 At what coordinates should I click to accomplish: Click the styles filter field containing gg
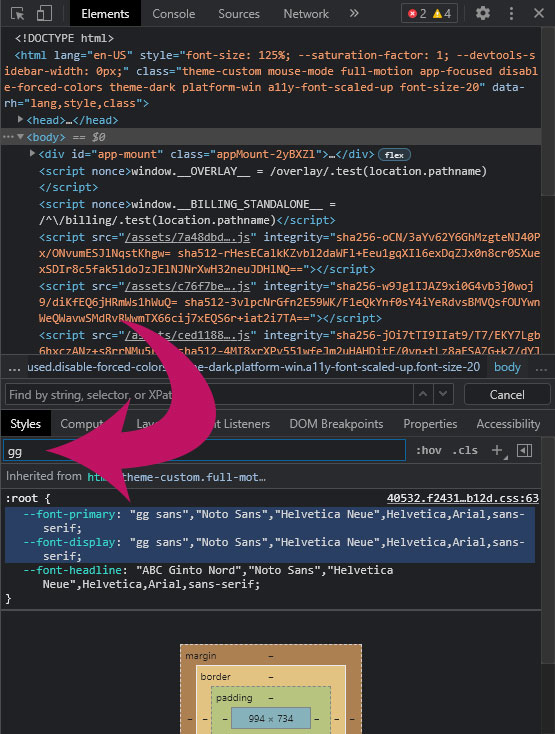(x=204, y=450)
